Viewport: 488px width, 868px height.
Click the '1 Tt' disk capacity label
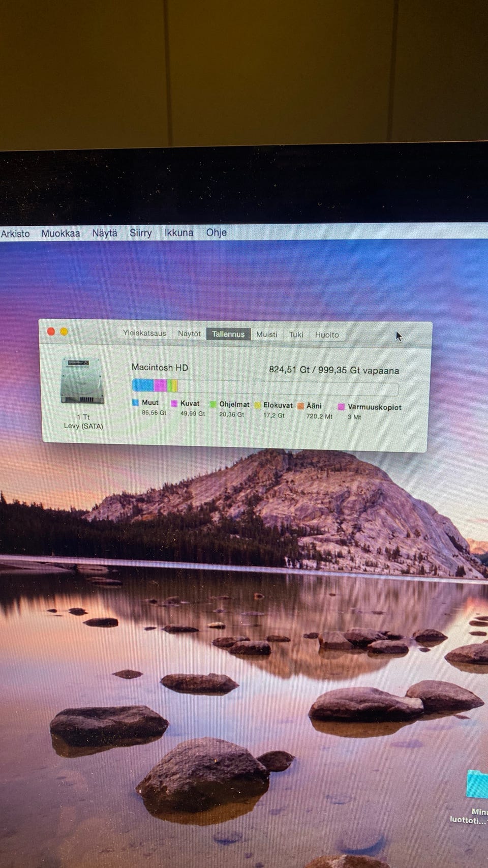83,417
